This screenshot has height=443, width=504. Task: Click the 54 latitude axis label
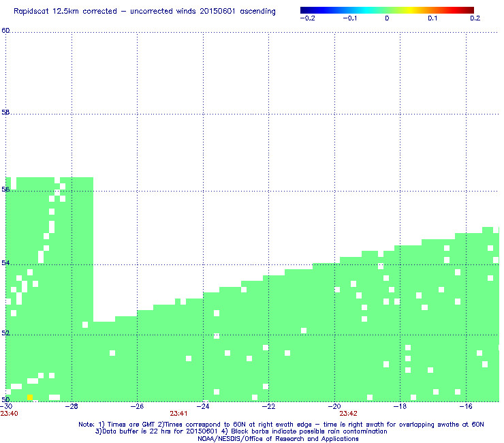tap(5, 263)
